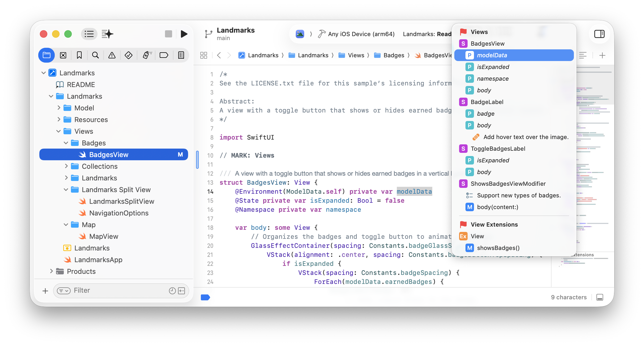Open the filter options dropdown
This screenshot has width=644, height=346.
pyautogui.click(x=64, y=291)
